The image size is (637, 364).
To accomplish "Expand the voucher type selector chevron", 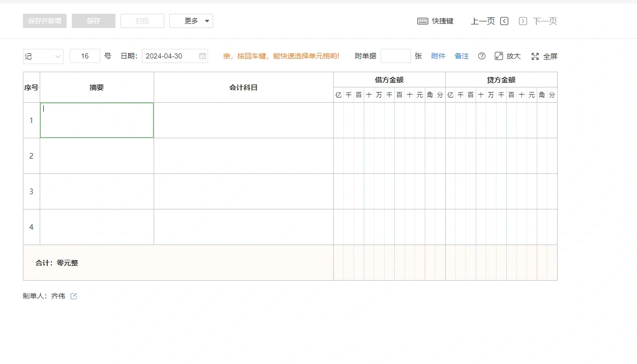I will pos(57,56).
